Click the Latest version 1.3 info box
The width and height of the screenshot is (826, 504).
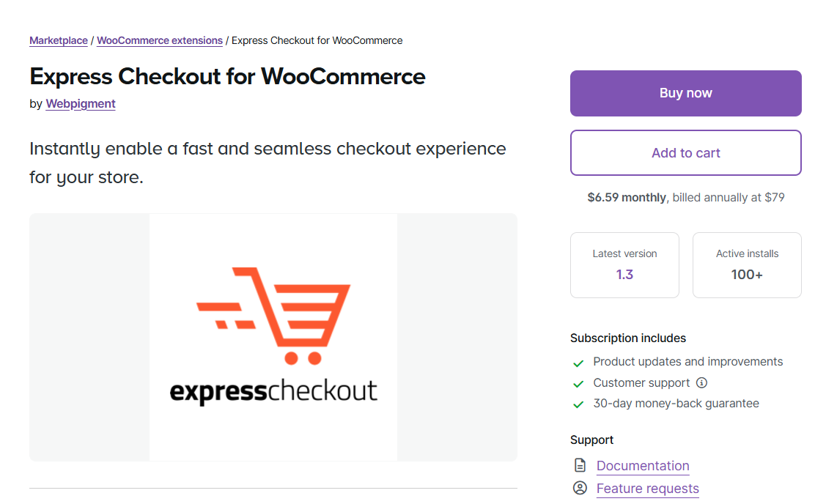coord(624,265)
